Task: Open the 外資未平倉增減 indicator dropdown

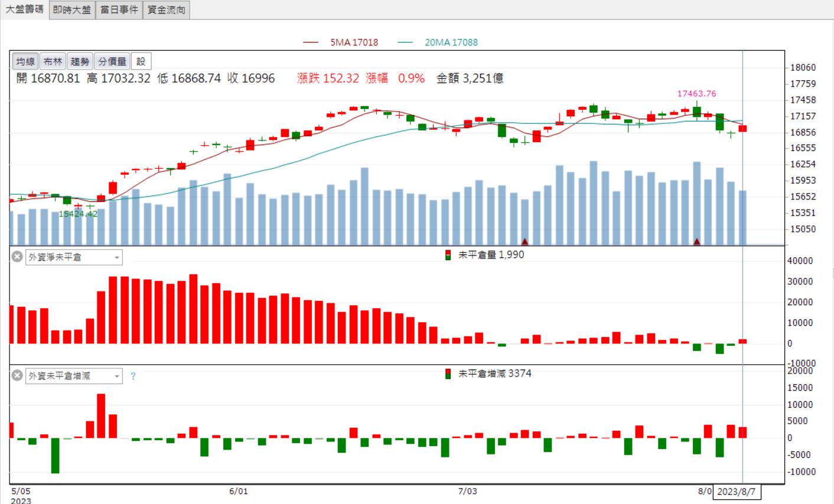Action: coord(74,376)
